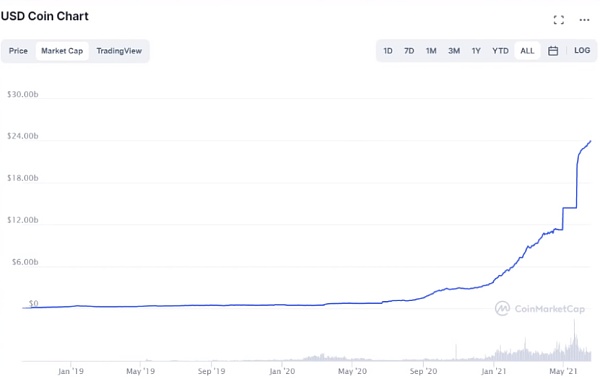
Task: Select the ALL time range
Action: pos(527,51)
